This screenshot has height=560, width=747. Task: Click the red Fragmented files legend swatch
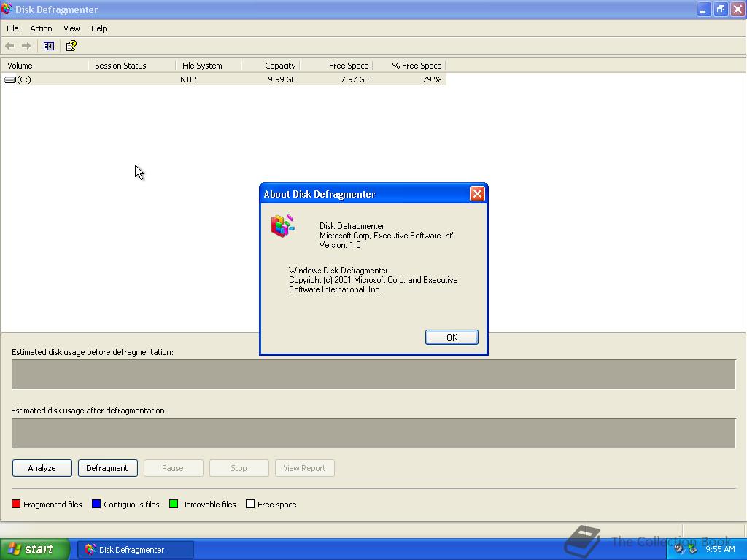pos(16,505)
